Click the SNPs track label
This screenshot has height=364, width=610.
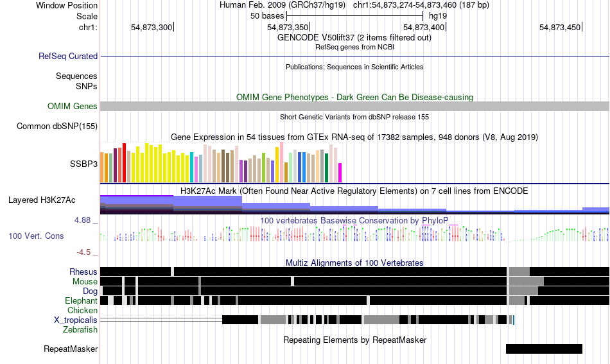tap(87, 86)
